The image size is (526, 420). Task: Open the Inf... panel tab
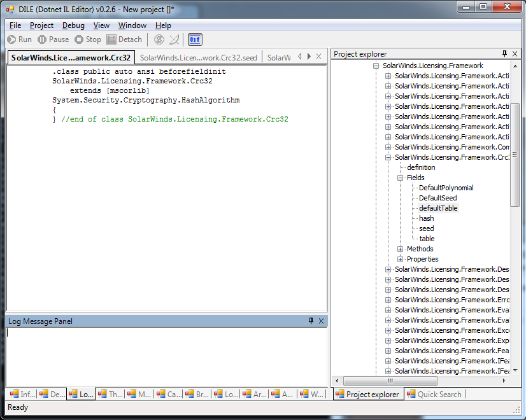(x=22, y=394)
